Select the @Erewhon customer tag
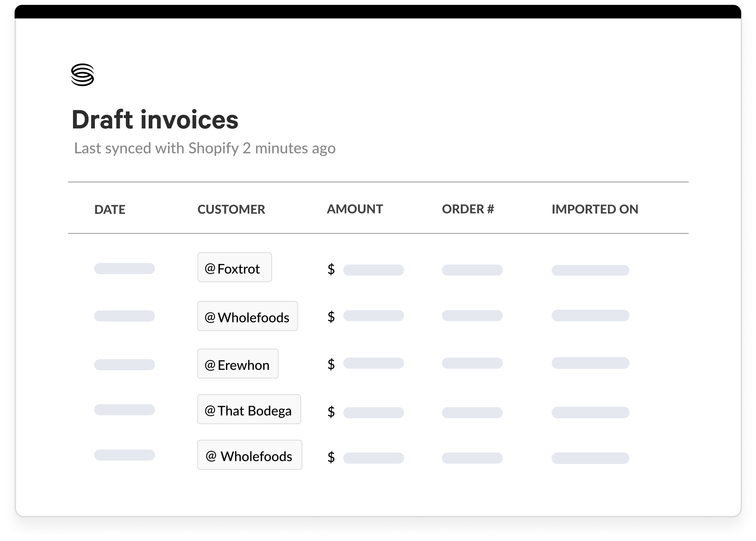This screenshot has width=756, height=541. [x=238, y=364]
